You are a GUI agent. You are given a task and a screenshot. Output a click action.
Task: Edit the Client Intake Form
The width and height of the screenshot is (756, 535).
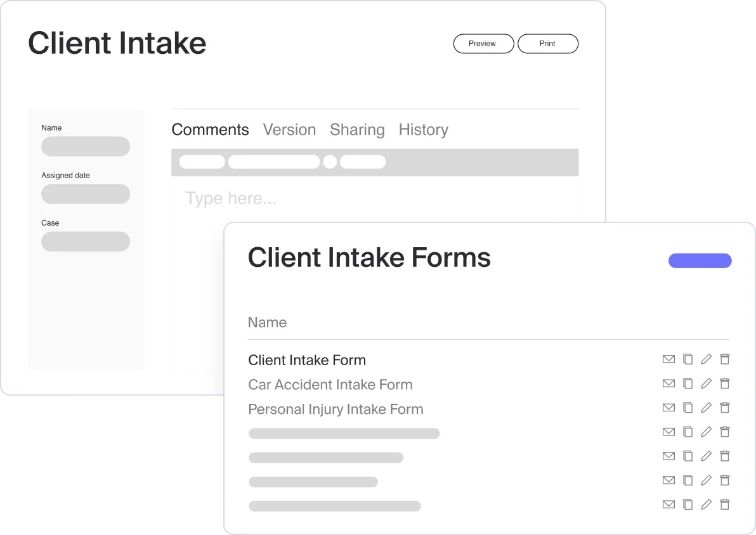[x=706, y=359]
